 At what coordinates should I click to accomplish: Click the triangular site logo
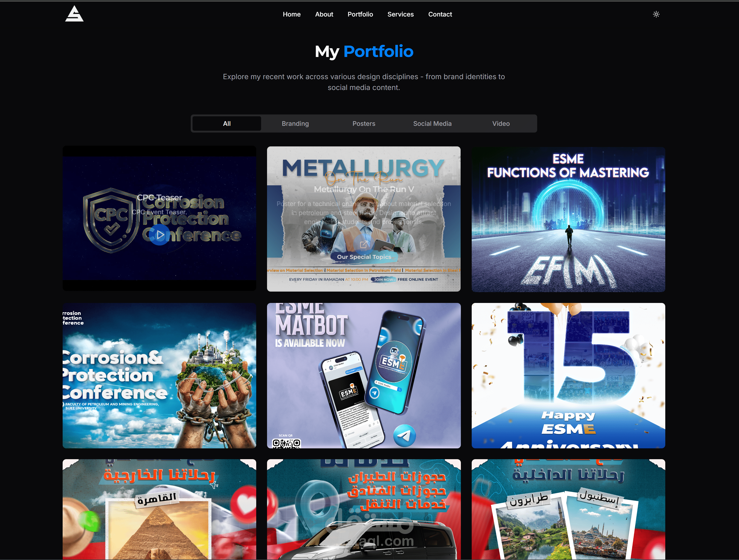click(74, 14)
